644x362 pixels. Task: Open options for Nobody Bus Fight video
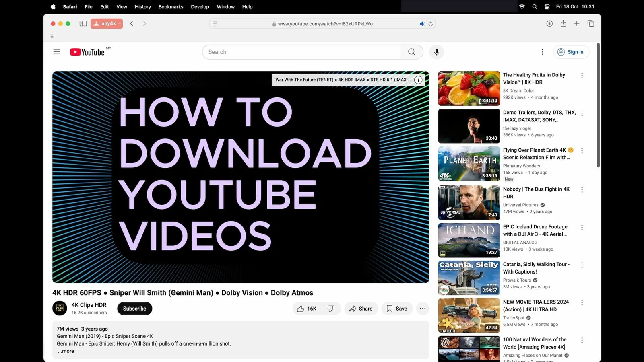582,190
